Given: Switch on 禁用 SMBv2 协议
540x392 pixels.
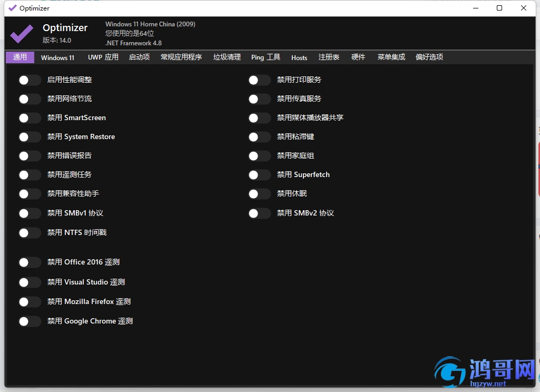Looking at the screenshot, I should 259,213.
